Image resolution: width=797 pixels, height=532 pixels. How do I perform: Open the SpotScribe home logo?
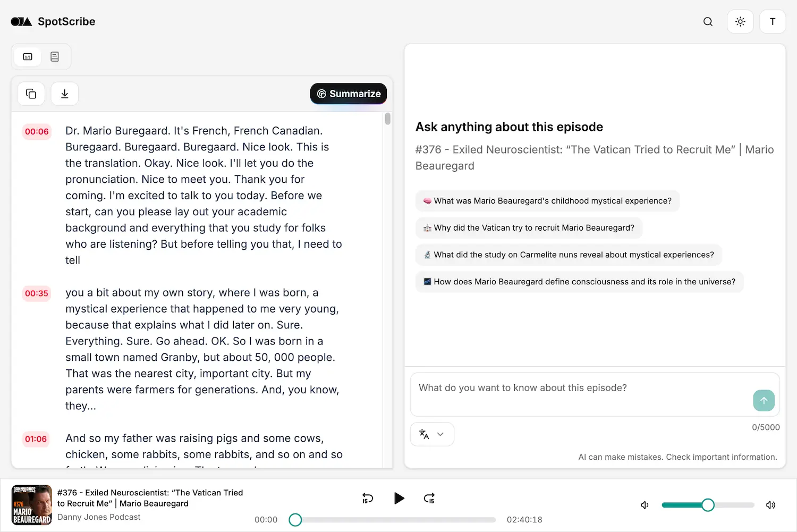(x=53, y=21)
